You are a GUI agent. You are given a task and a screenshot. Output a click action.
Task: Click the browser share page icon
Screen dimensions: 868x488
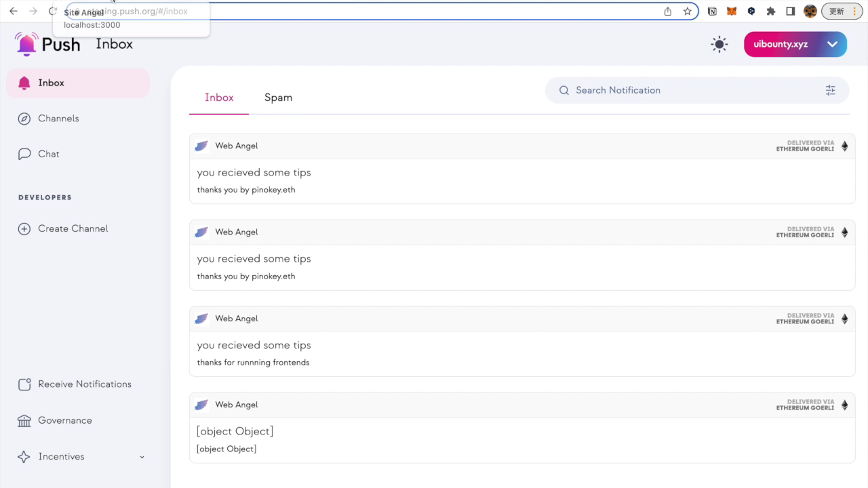coord(668,12)
